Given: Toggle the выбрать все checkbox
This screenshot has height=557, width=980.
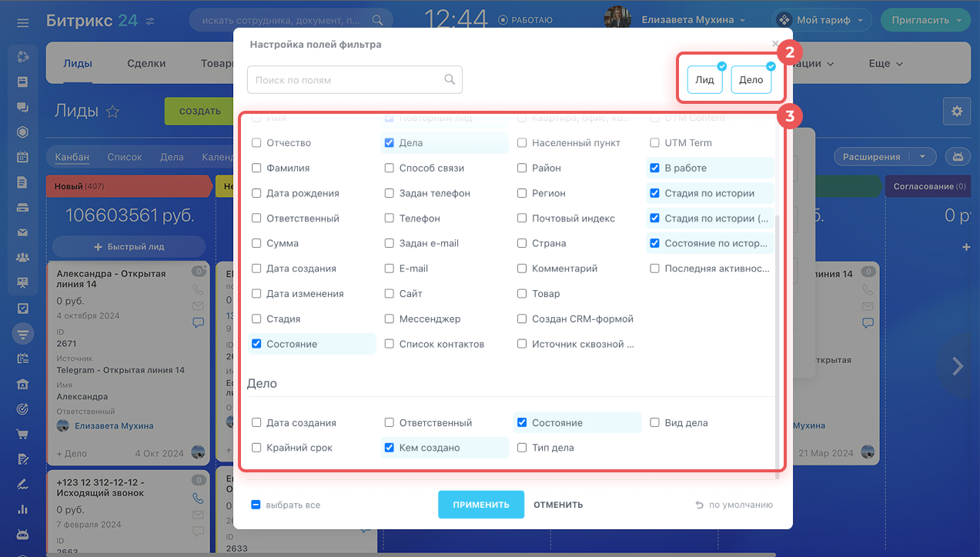Looking at the screenshot, I should coord(256,505).
